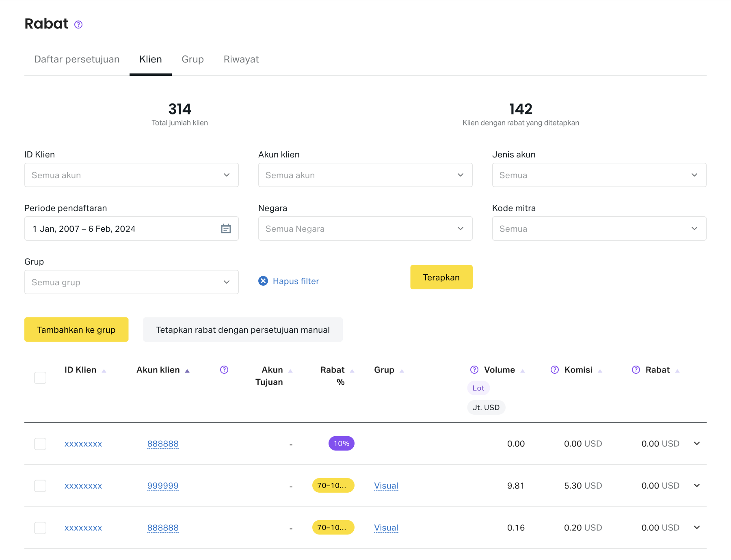Viewport: 731px width, 560px height.
Task: Click the help icon beside Volume column
Action: coord(474,370)
